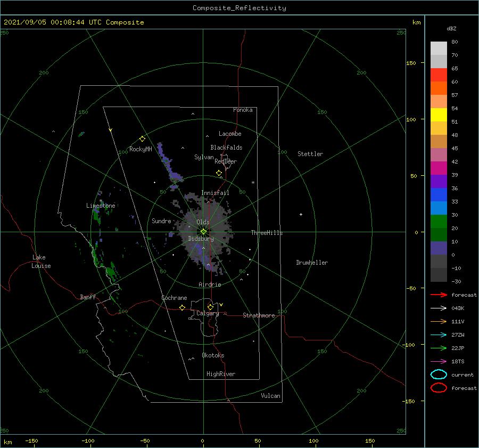The width and height of the screenshot is (479, 448).
Task: Click the 04DK legend label
Action: 458,308
